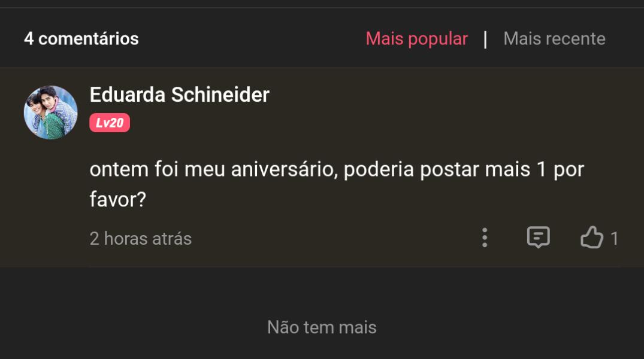Click the "4 comentários" heading

click(x=81, y=39)
